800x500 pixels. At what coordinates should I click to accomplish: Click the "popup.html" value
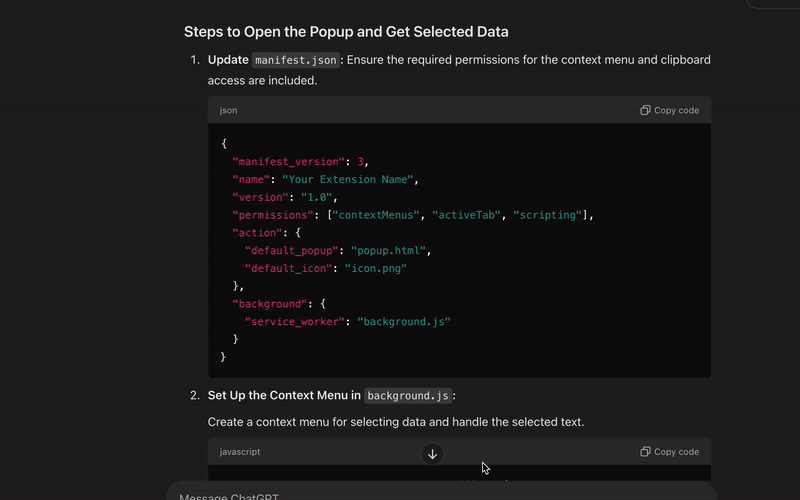pyautogui.click(x=389, y=251)
